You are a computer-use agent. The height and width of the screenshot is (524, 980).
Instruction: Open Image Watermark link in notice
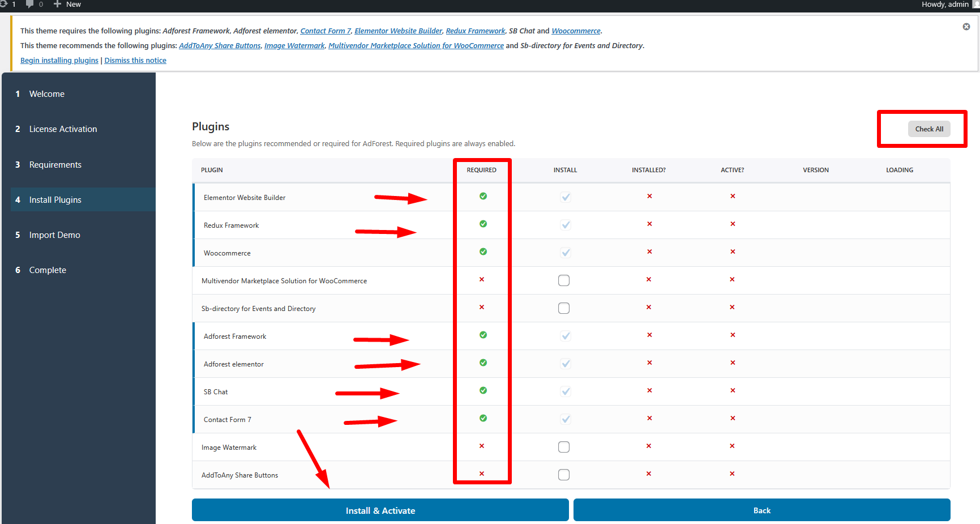point(294,46)
